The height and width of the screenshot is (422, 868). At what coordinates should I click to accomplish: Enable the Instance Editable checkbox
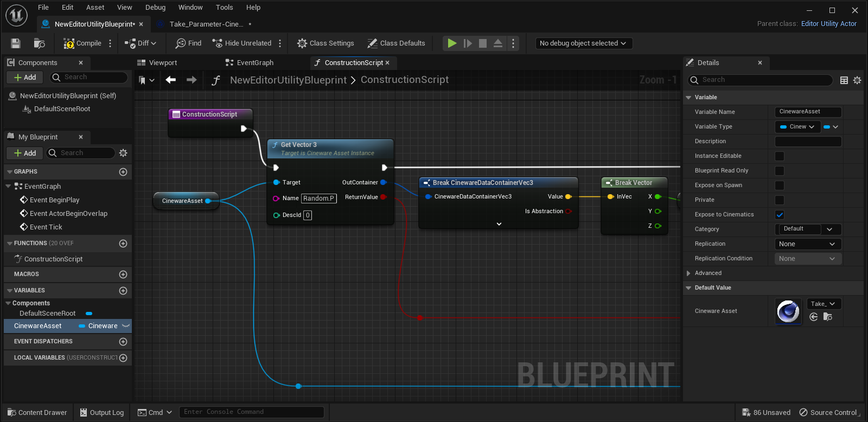point(780,156)
